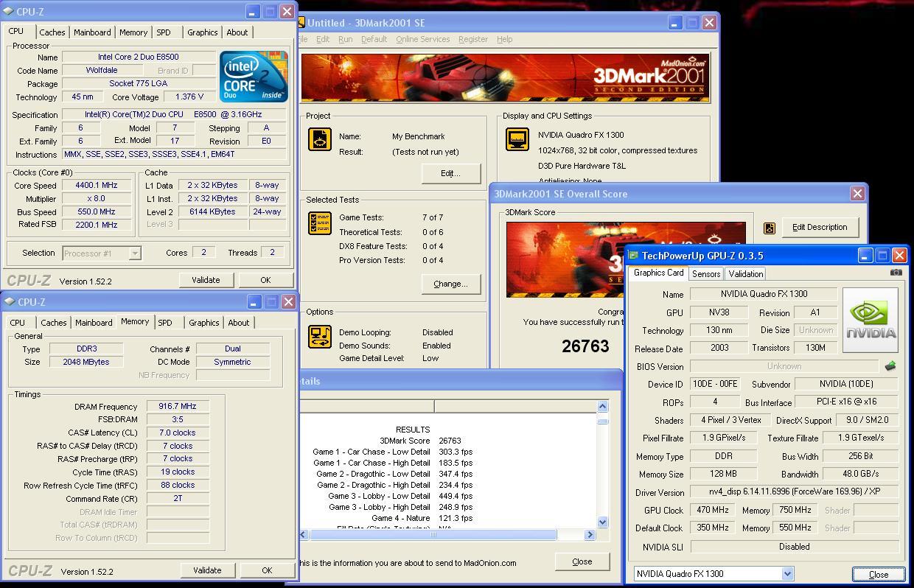Click the results list vertical scroll down arrow

point(602,522)
